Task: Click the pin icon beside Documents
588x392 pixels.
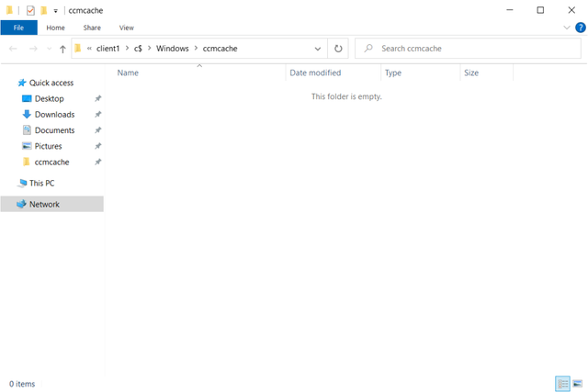Action: click(x=98, y=130)
